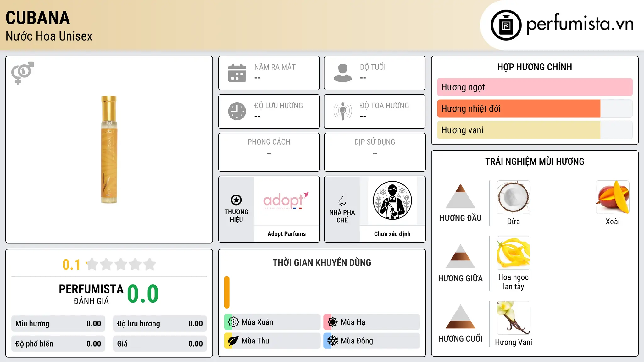The image size is (644, 362).
Task: Click the perfumista.vn site name
Action: 580,24
